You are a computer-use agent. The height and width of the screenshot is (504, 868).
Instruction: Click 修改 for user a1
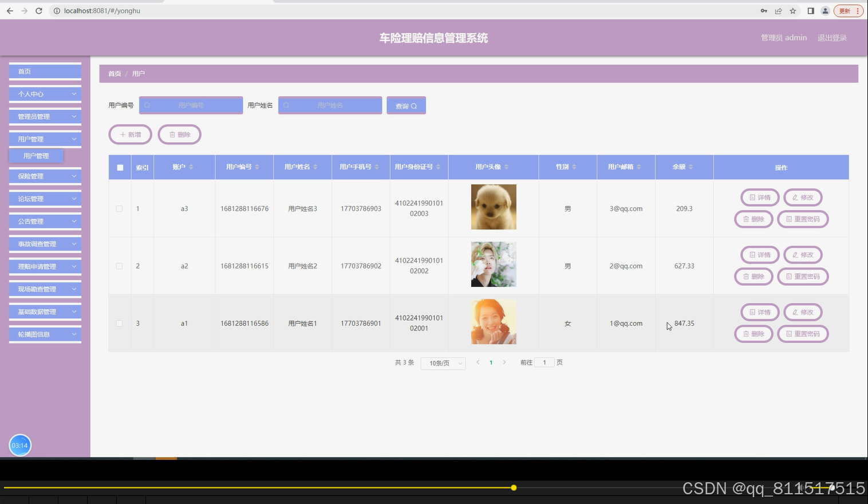[x=803, y=312]
